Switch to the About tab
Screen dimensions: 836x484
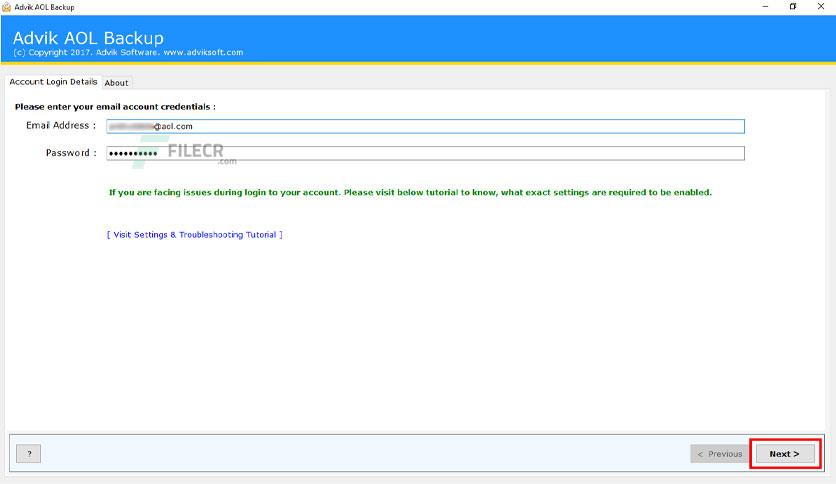point(116,83)
